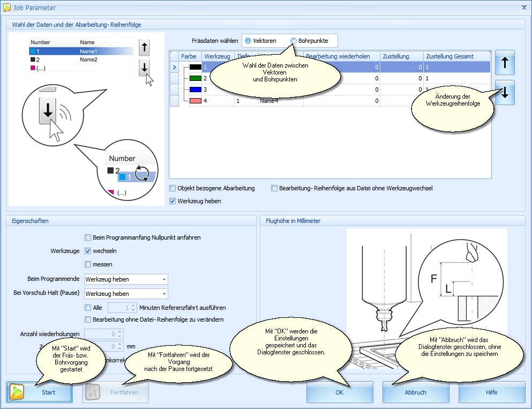
Task: Open help with the Hilfe button
Action: click(491, 392)
